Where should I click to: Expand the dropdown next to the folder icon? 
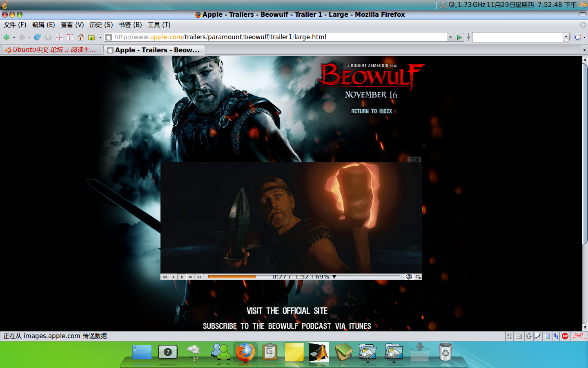(100, 37)
